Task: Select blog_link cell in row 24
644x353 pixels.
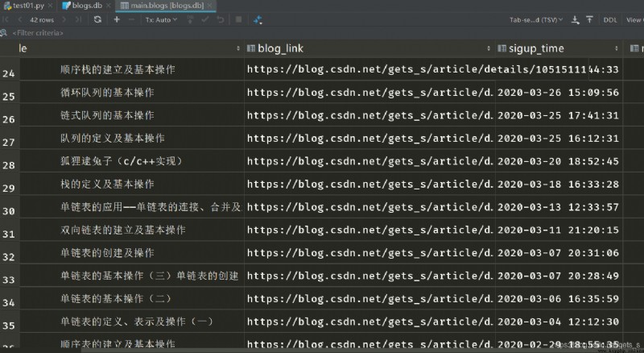Action: click(x=417, y=69)
